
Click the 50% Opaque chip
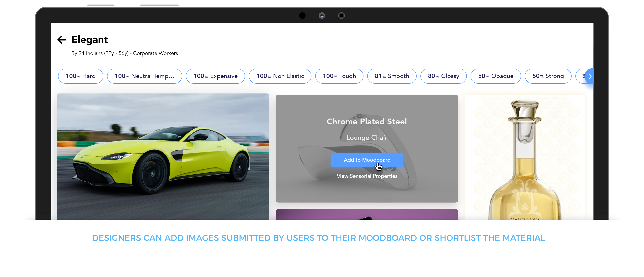495,76
